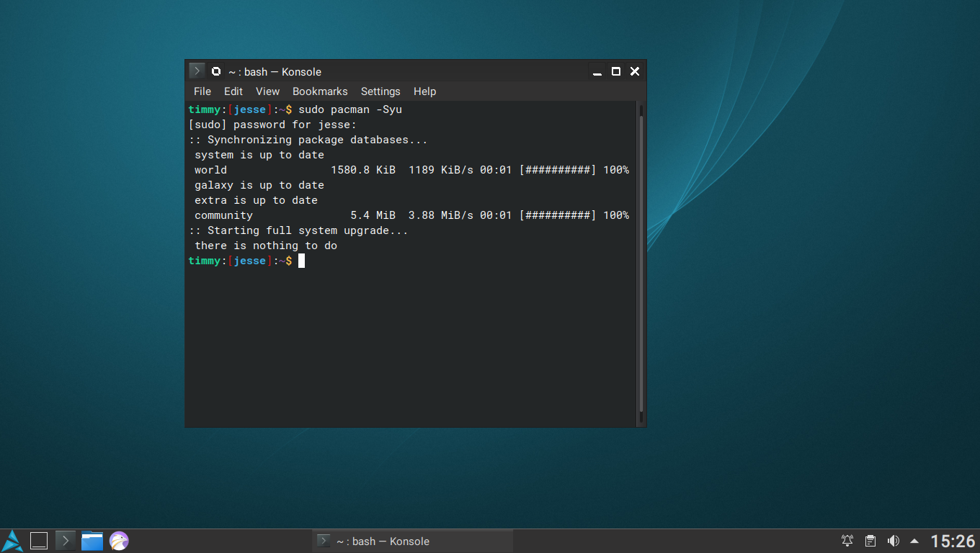The image size is (980, 553).
Task: Click the community row progress bar
Action: 558,215
